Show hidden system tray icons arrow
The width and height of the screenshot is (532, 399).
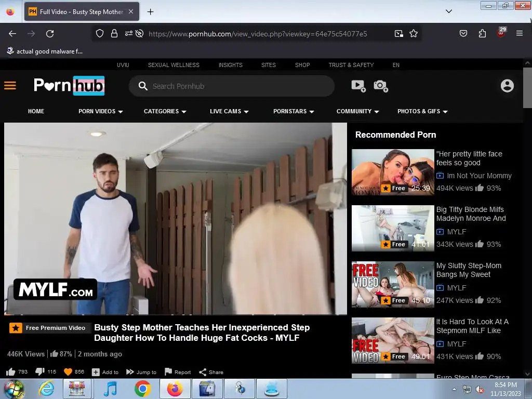coord(454,390)
